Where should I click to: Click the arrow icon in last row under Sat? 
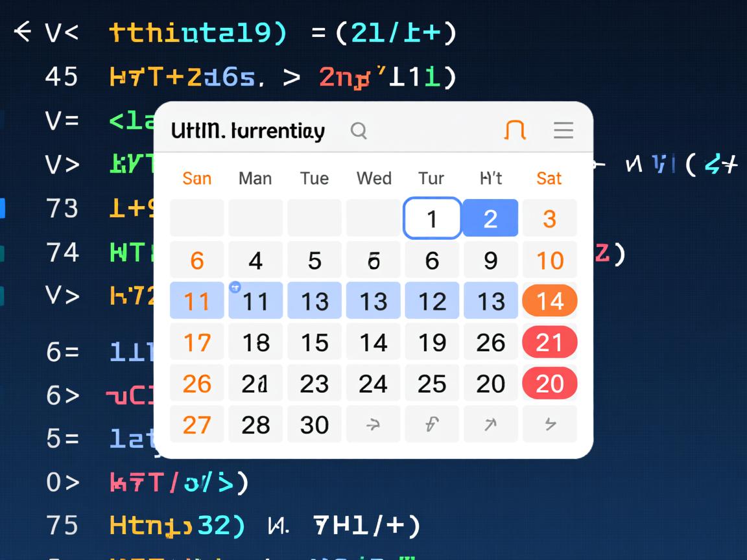point(549,425)
